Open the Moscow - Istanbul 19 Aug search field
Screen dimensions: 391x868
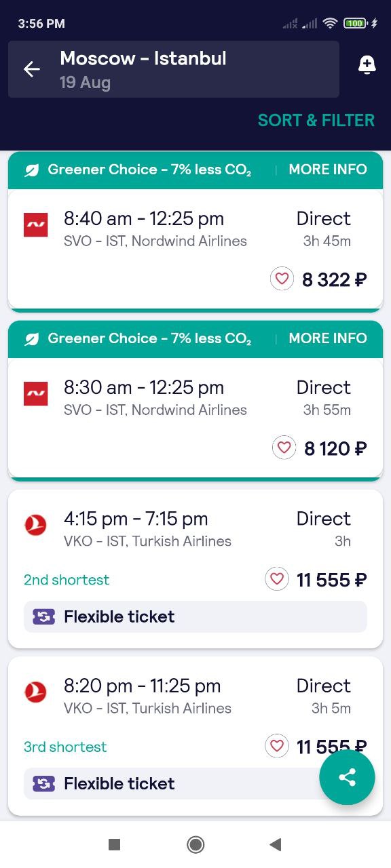(174, 69)
